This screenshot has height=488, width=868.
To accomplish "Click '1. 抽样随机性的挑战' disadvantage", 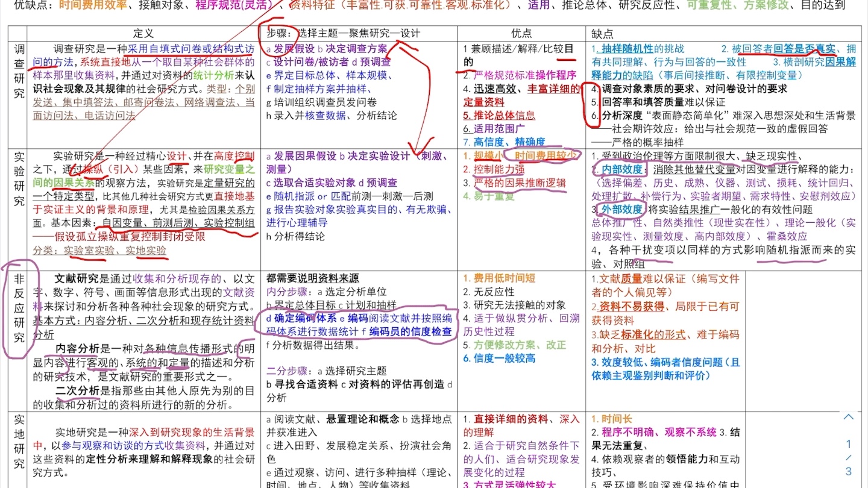I will 638,49.
